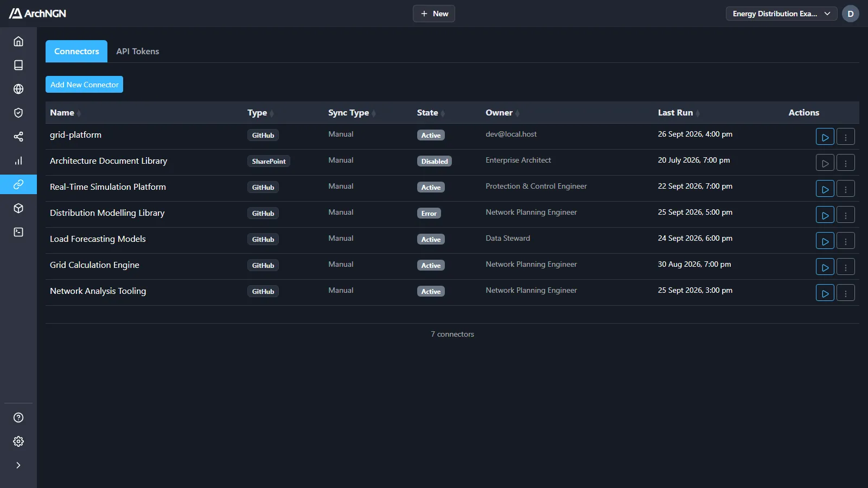Viewport: 868px width, 488px height.
Task: Open more actions for Load Forecasting Models
Action: [846, 241]
